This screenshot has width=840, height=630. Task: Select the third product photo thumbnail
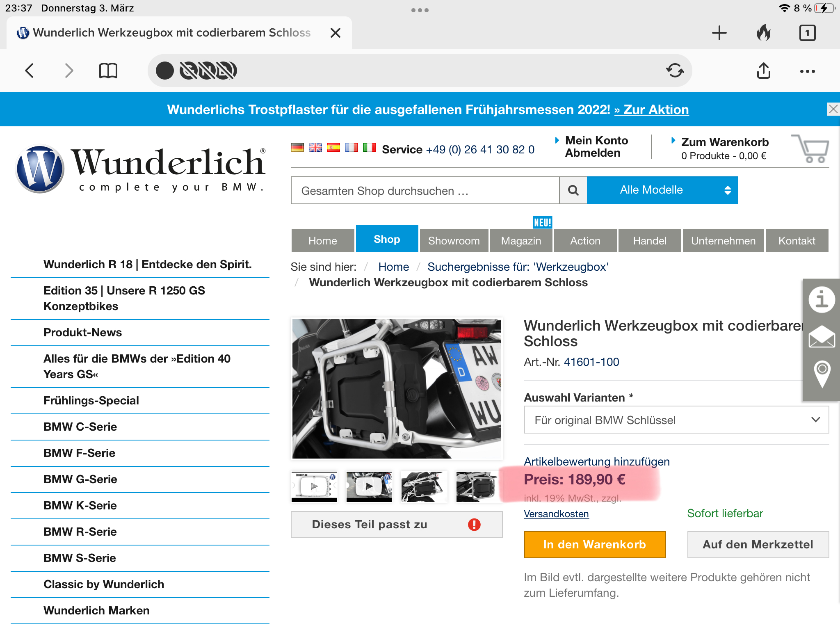[424, 486]
